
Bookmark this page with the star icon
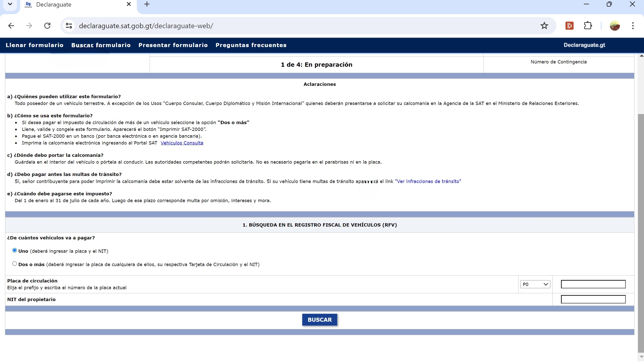tap(544, 26)
